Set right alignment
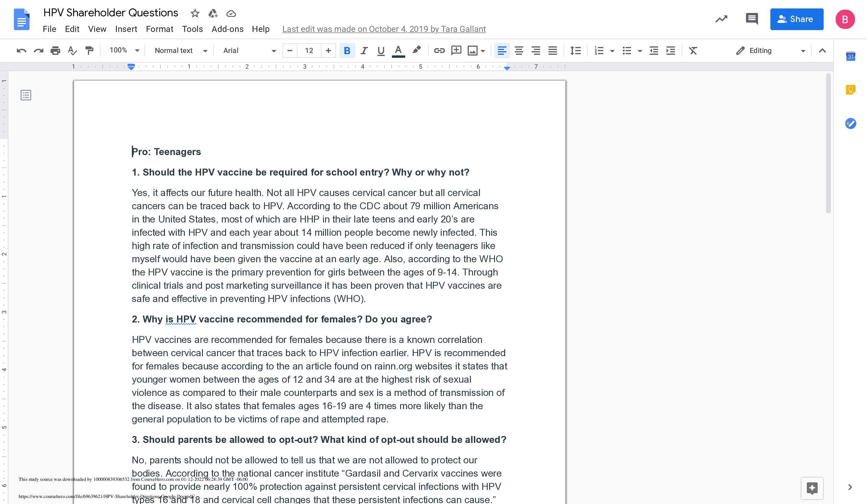Image resolution: width=867 pixels, height=504 pixels. pyautogui.click(x=535, y=51)
